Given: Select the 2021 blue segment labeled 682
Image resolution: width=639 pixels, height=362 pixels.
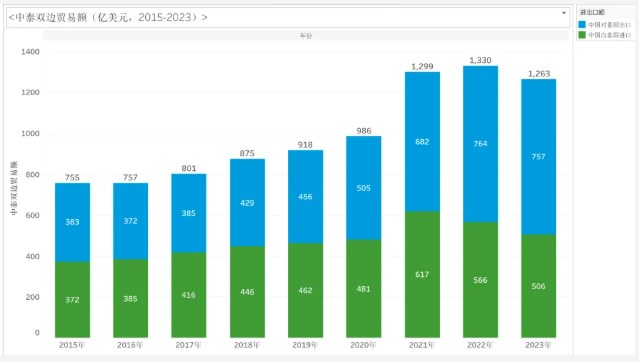Looking at the screenshot, I should point(422,142).
